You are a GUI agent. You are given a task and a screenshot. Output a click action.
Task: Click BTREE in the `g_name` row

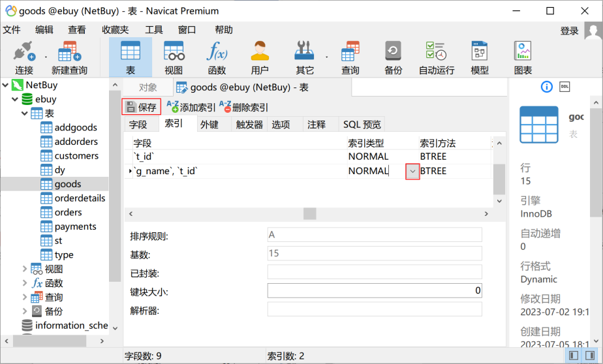[x=433, y=171]
